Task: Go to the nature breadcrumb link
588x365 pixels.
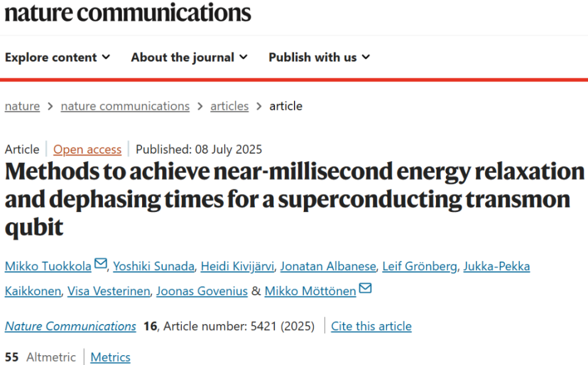Action: [x=22, y=106]
